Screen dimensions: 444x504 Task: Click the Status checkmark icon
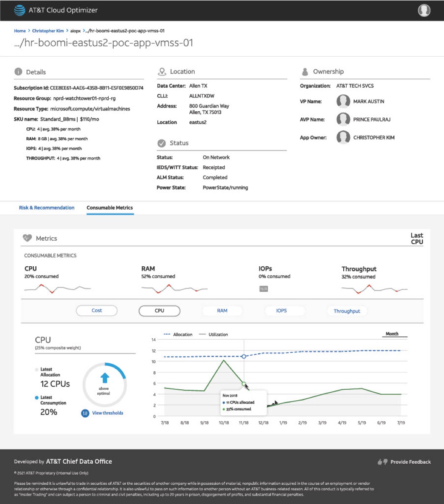(x=162, y=143)
